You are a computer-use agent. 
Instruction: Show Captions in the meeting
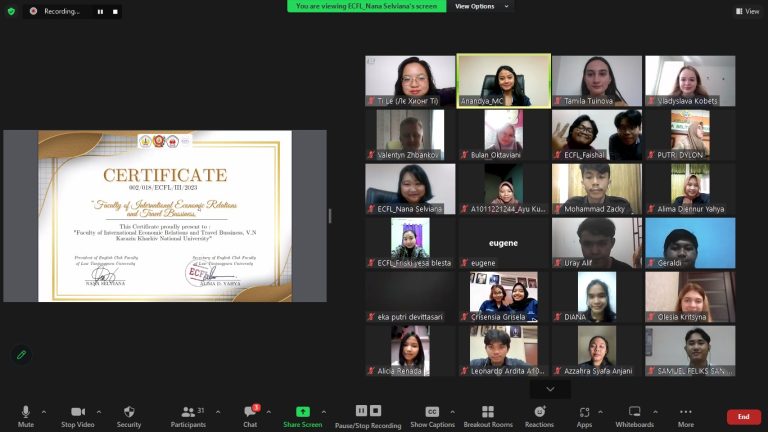[x=432, y=415]
